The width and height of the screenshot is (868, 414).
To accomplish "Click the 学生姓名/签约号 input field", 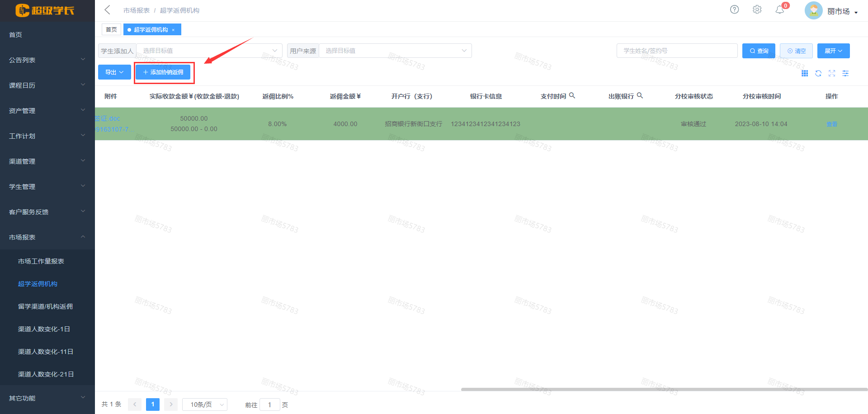I will [676, 51].
